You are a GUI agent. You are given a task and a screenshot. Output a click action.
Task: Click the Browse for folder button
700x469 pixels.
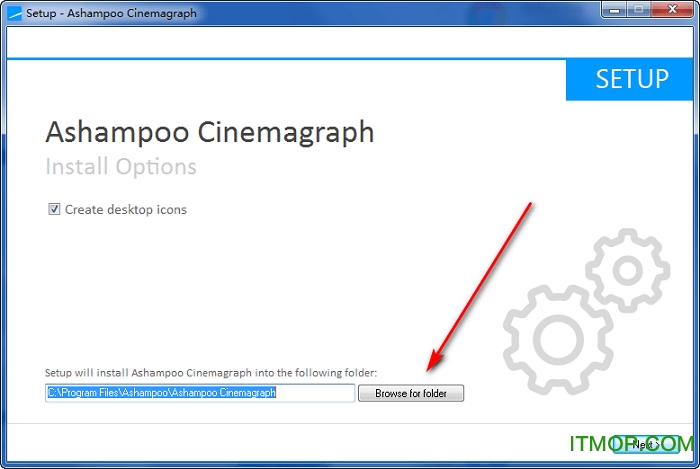coord(411,393)
